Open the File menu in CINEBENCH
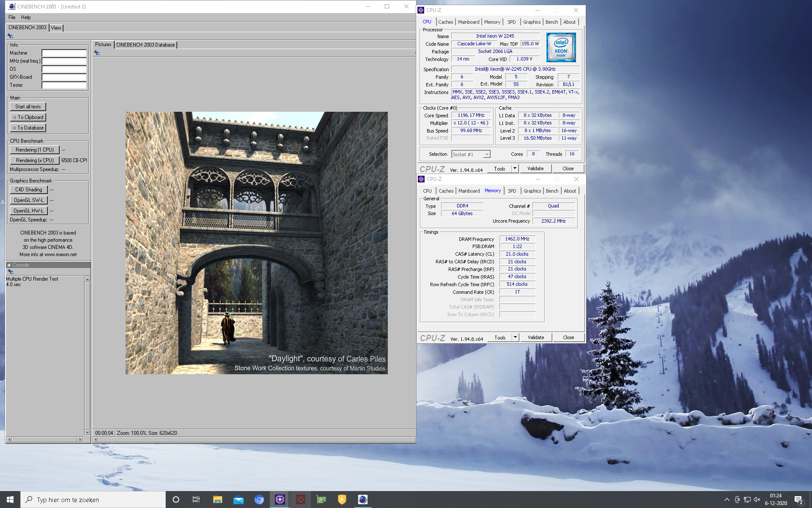 [x=12, y=17]
